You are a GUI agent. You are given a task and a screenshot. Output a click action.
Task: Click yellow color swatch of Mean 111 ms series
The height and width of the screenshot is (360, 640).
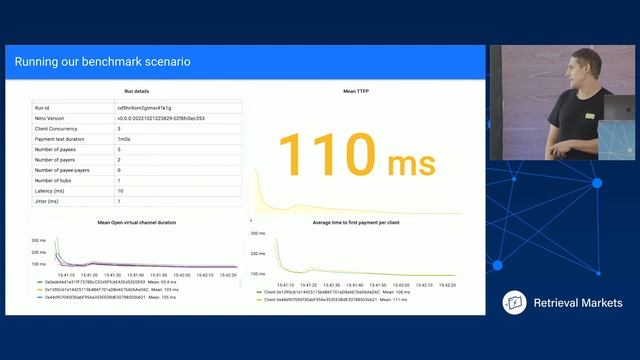point(259,300)
